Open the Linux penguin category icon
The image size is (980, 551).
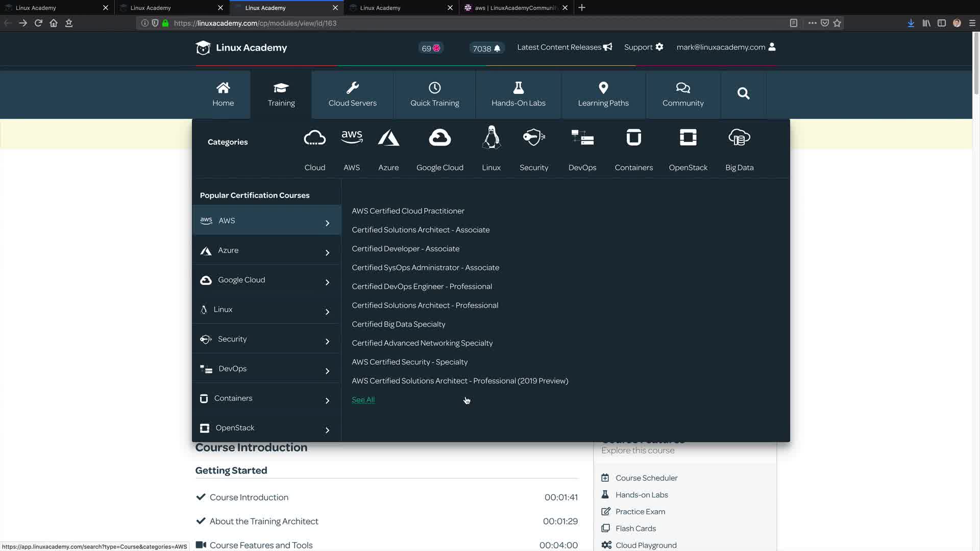pos(491,138)
